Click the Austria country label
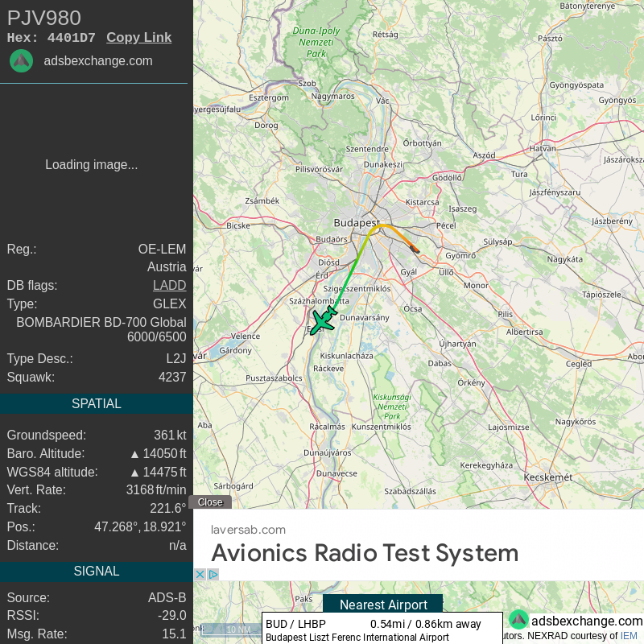The height and width of the screenshot is (644, 644). tap(167, 267)
